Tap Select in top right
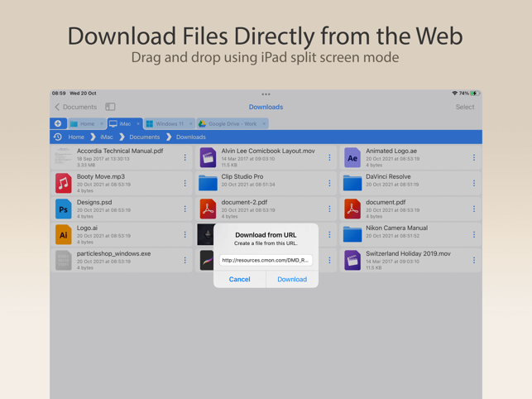This screenshot has height=399, width=532. point(465,107)
